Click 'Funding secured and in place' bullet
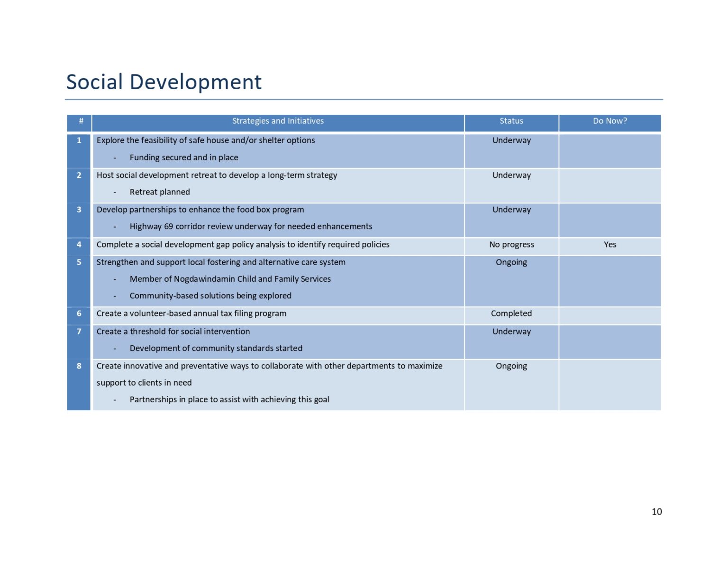This screenshot has height=563, width=728. [x=184, y=157]
